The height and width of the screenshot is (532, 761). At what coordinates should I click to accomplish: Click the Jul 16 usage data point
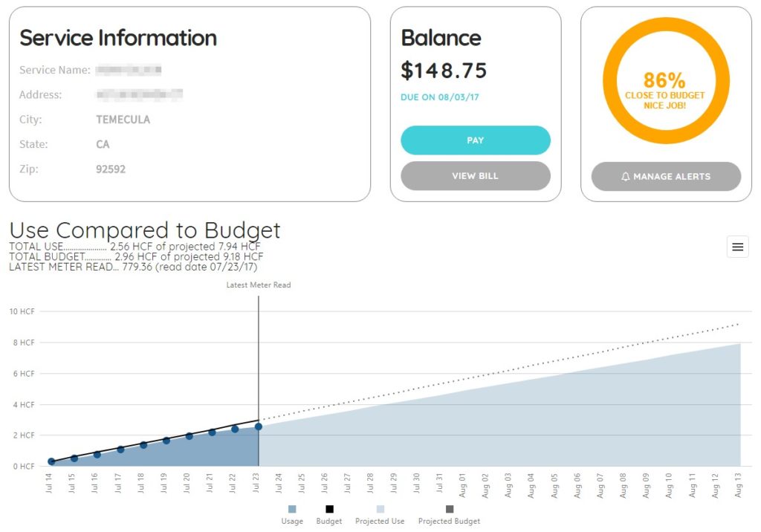97,454
